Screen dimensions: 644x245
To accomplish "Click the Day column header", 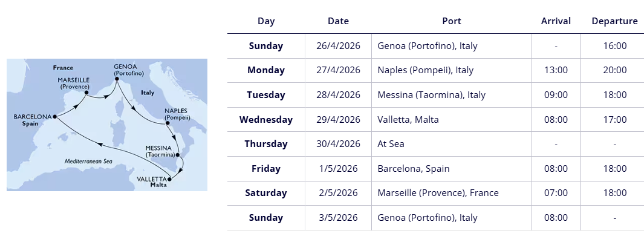I will click(x=266, y=21).
